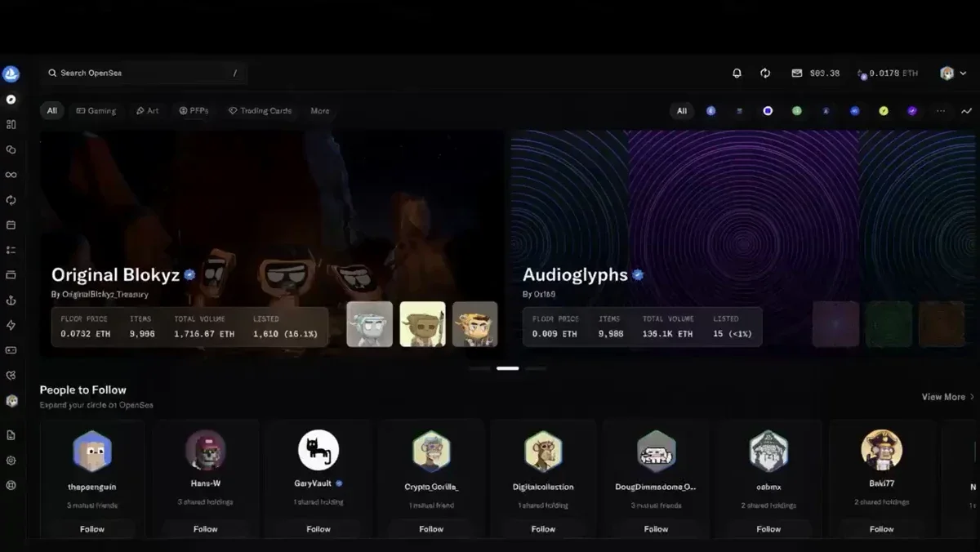Open the profile avatar sidebar icon
The height and width of the screenshot is (552, 980).
click(x=11, y=401)
